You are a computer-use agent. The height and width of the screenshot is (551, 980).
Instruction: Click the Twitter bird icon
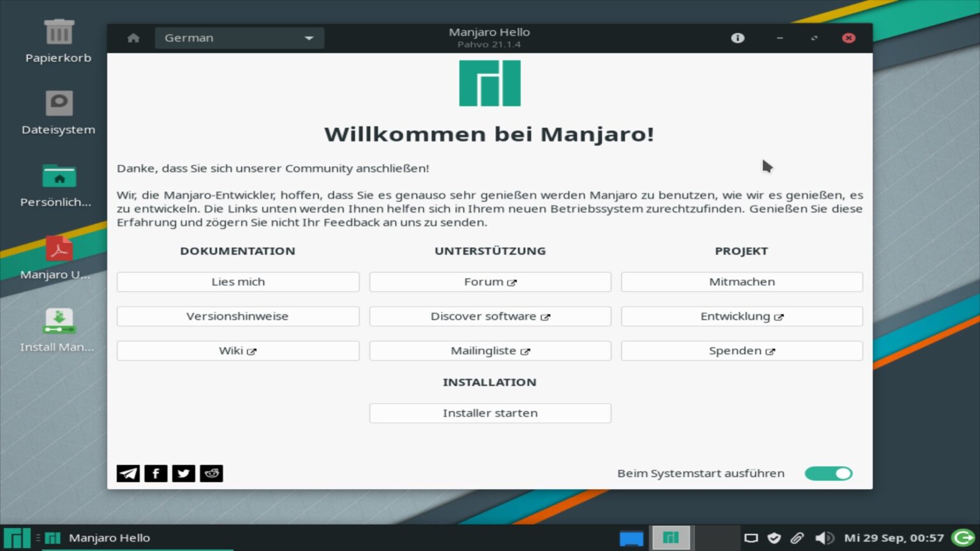coord(184,473)
